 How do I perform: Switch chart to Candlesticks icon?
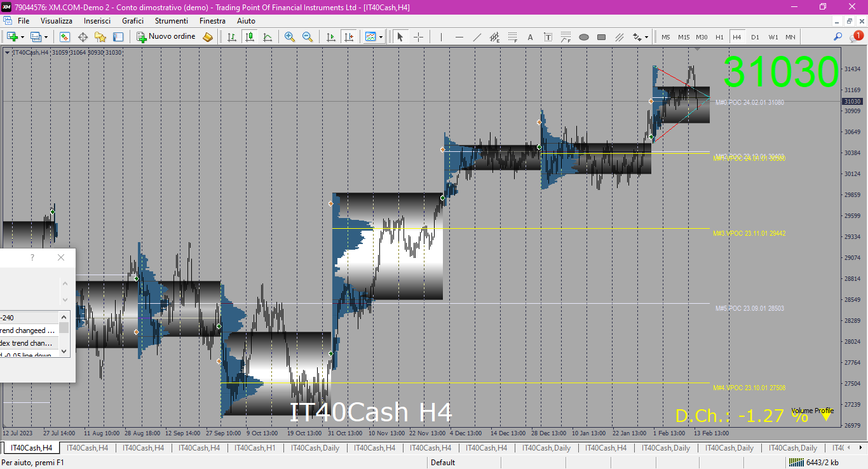[250, 37]
